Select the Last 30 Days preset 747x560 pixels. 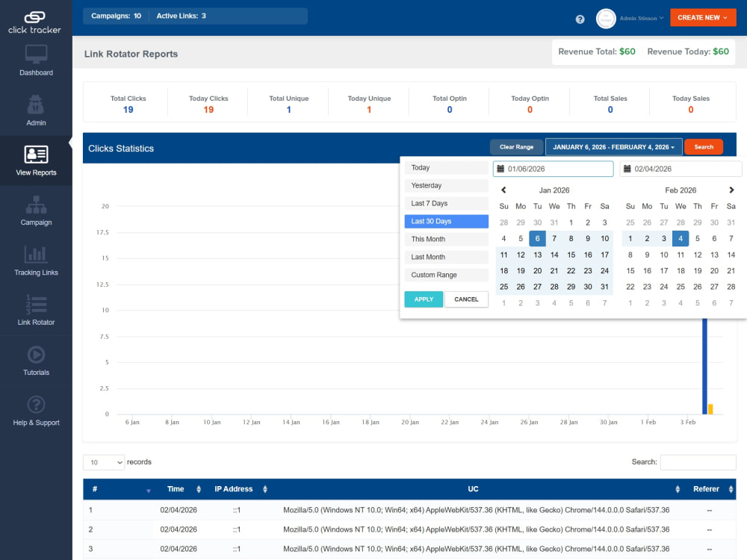[447, 222]
